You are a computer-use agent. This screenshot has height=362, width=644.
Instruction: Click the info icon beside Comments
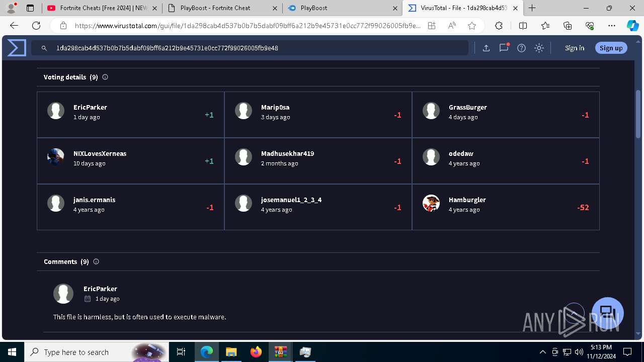[96, 261]
